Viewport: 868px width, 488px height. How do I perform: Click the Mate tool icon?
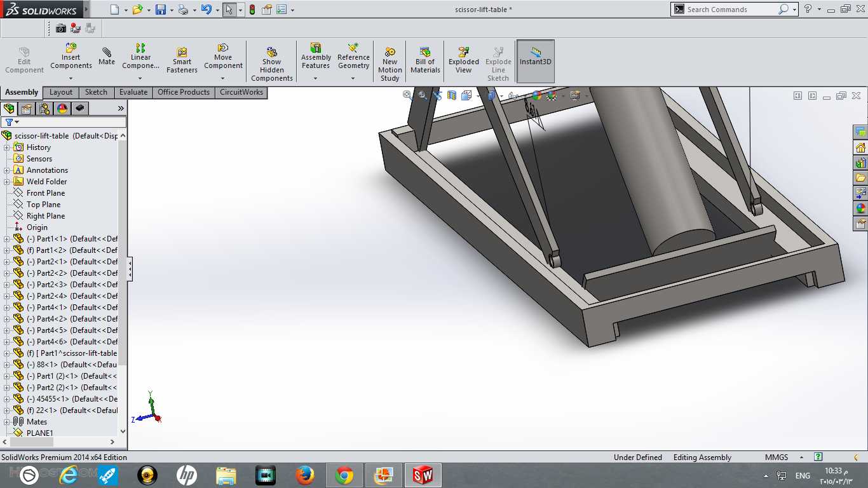[x=107, y=53]
